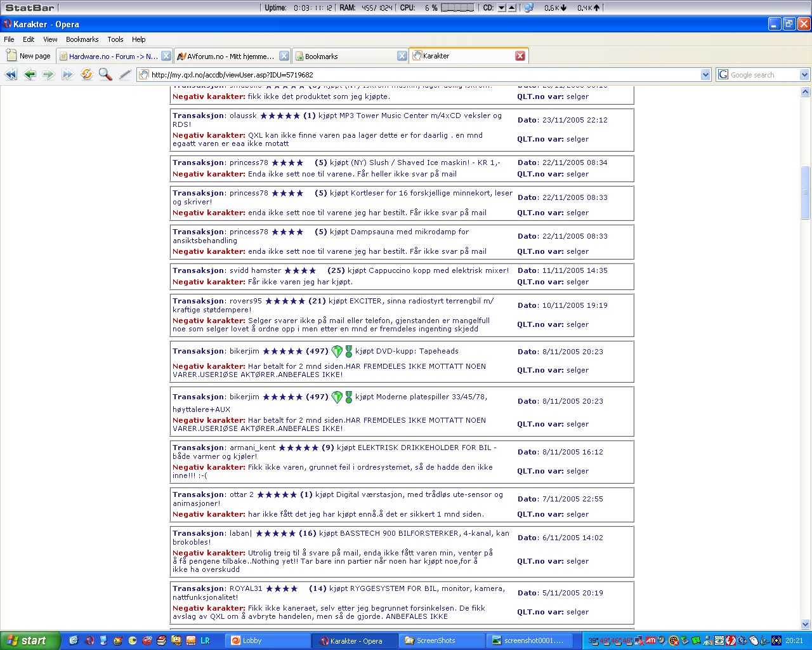Screen dimensions: 812x650
Task: Reload the page with the Reload icon
Action: click(87, 75)
